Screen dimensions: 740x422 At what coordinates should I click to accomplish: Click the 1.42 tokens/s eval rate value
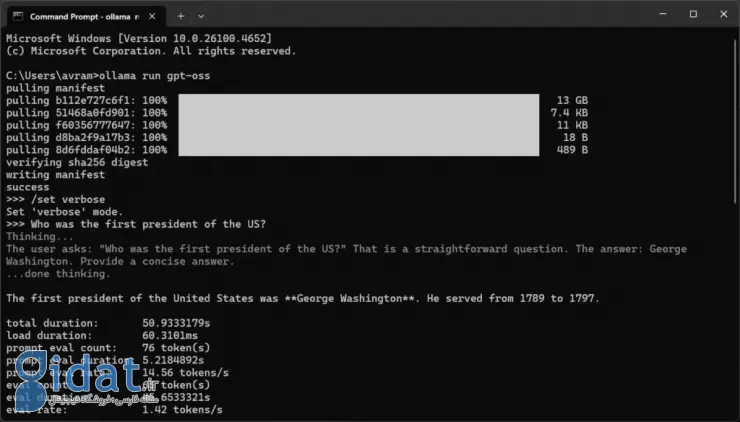point(182,410)
